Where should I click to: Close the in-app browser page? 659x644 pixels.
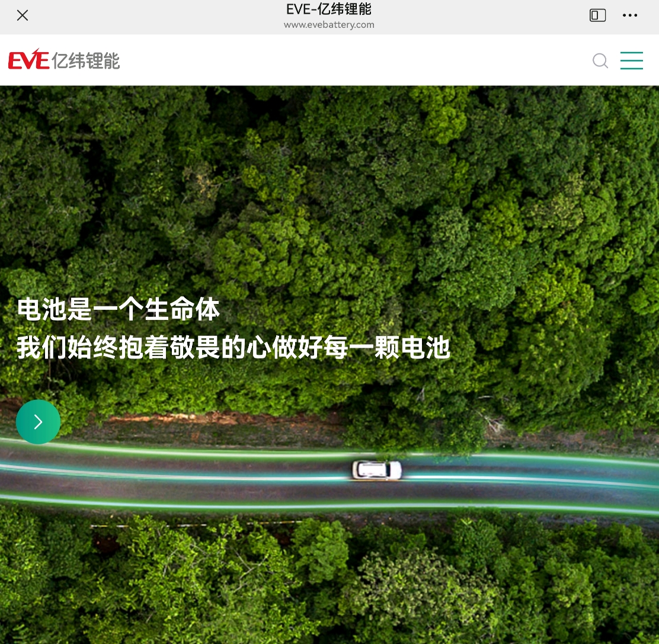[23, 15]
